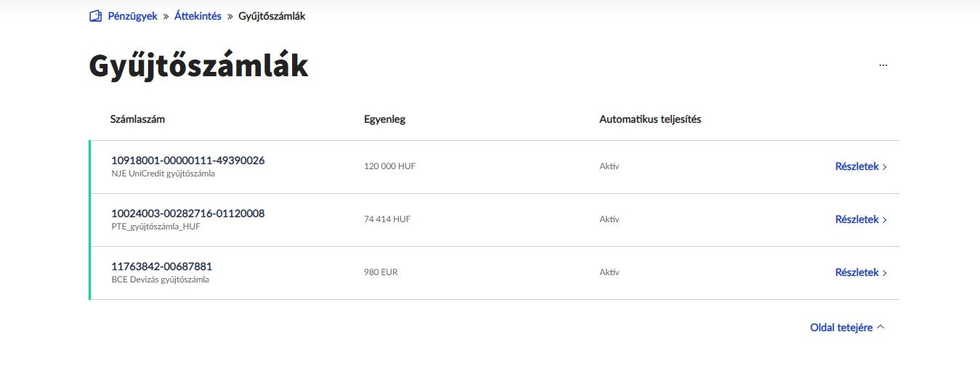Click the arrow of BCE Devizás Részletek

pyautogui.click(x=885, y=273)
